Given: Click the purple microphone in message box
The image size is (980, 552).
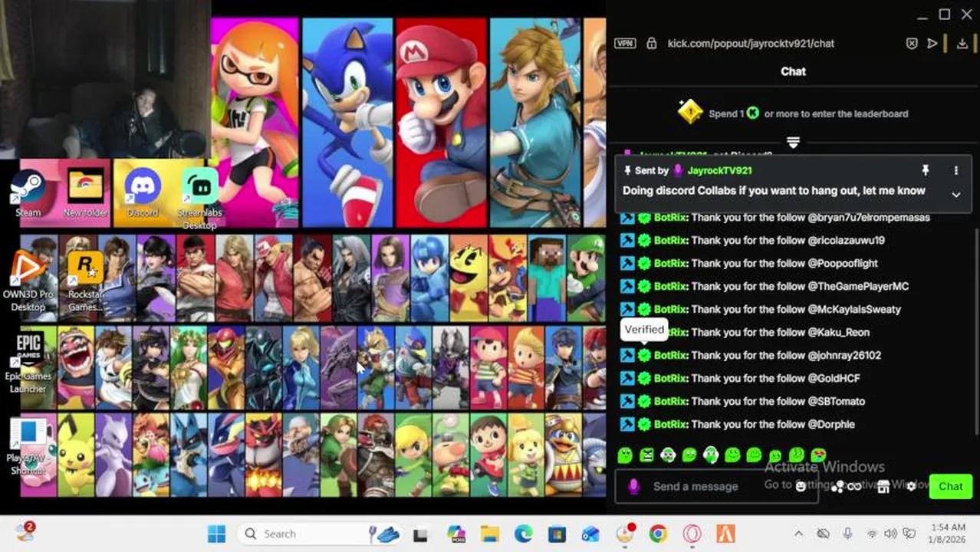Looking at the screenshot, I should pos(633,486).
